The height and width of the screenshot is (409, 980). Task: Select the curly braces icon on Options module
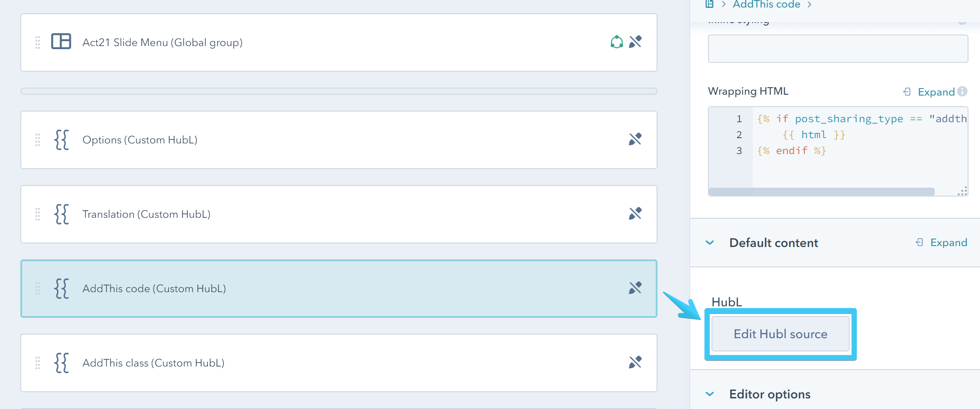coord(62,140)
